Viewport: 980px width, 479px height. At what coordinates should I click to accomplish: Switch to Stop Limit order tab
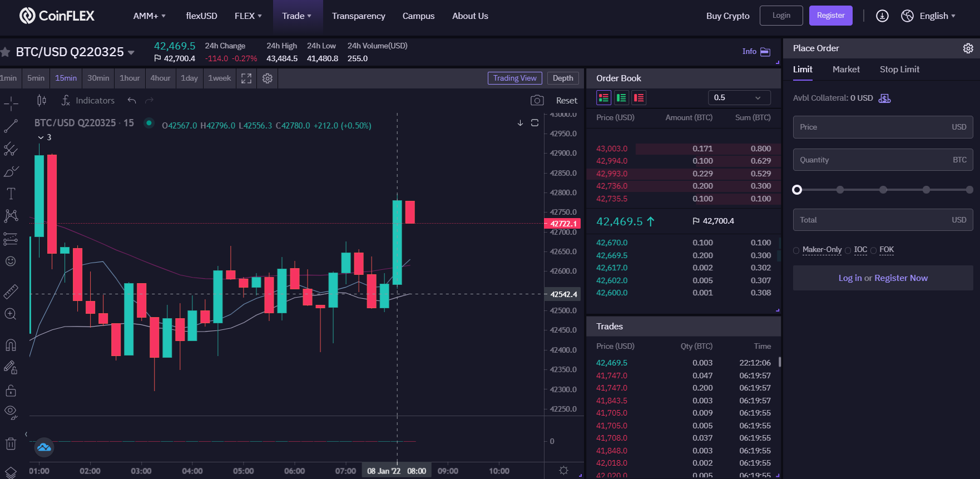click(x=899, y=70)
